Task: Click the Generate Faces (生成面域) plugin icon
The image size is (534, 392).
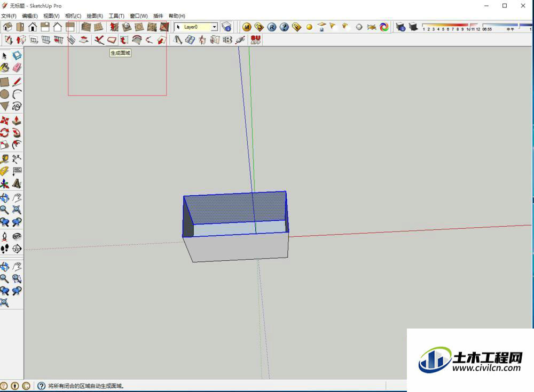Action: pyautogui.click(x=112, y=40)
